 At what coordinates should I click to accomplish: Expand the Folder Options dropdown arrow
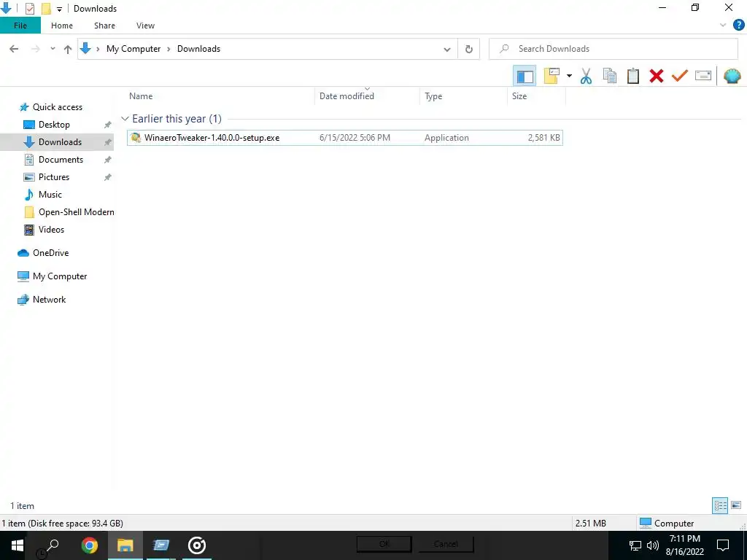click(569, 76)
